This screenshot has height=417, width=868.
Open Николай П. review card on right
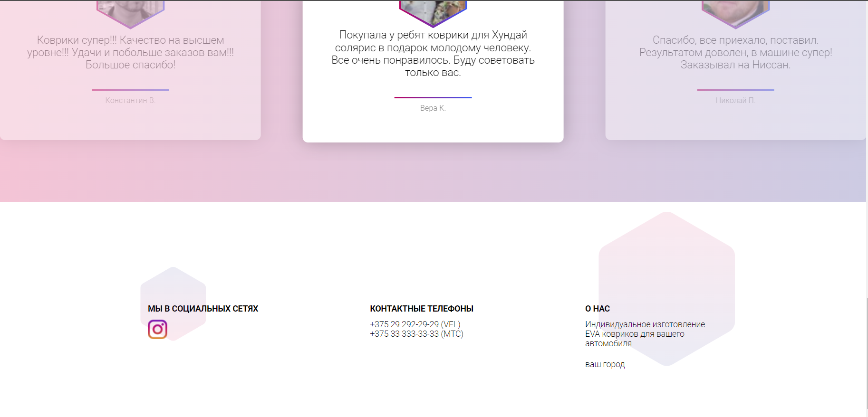coord(735,70)
